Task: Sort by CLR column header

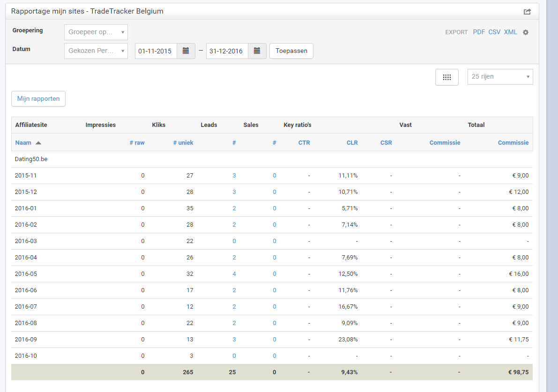Action: coord(352,143)
